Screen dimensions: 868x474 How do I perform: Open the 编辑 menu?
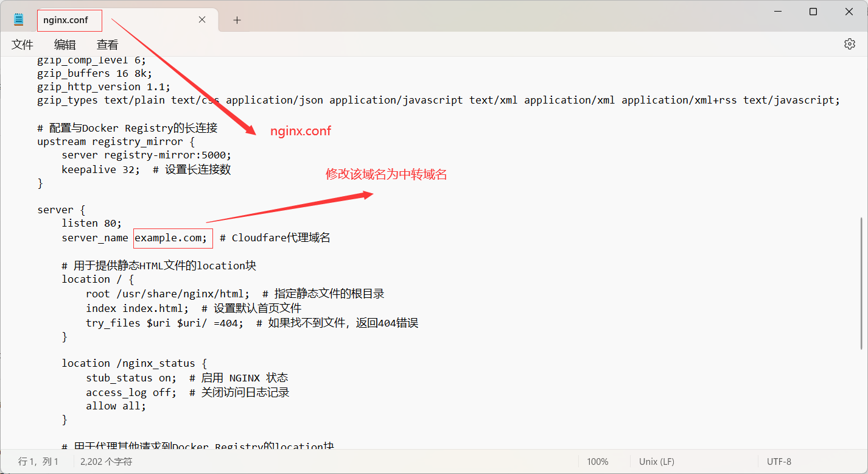[65, 44]
